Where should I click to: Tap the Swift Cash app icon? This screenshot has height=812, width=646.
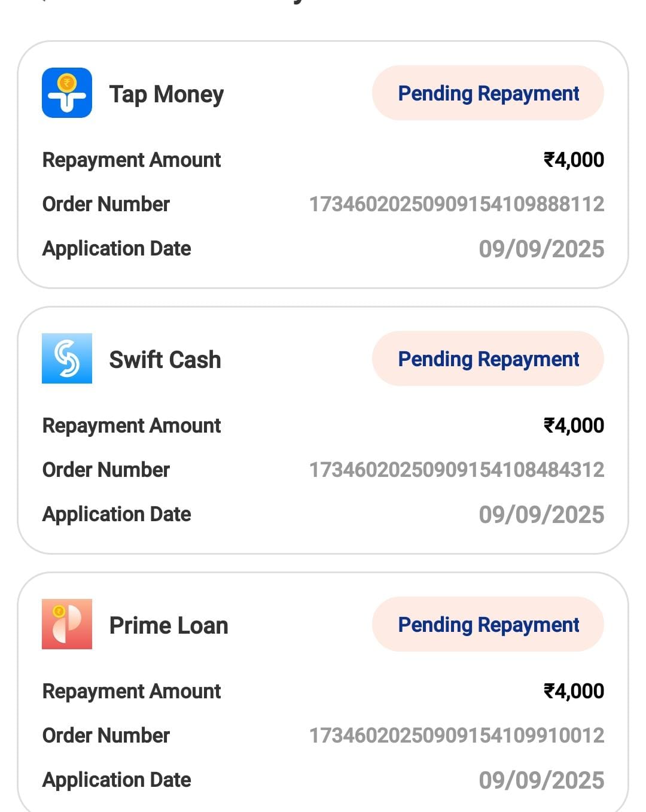tap(67, 358)
